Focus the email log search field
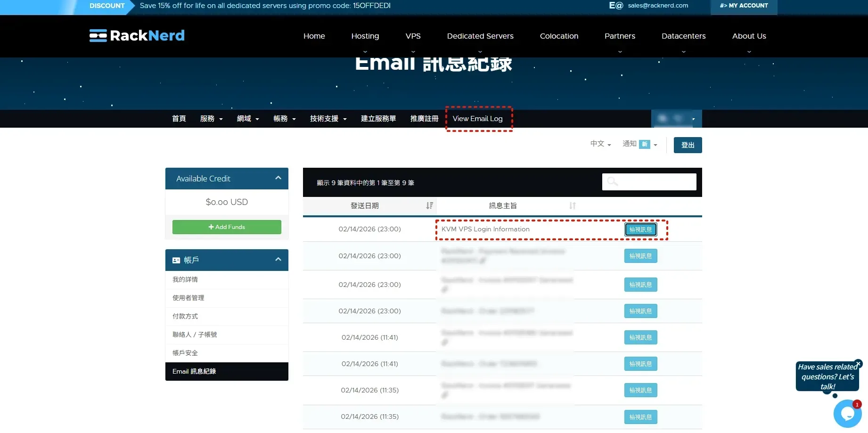 coord(655,182)
